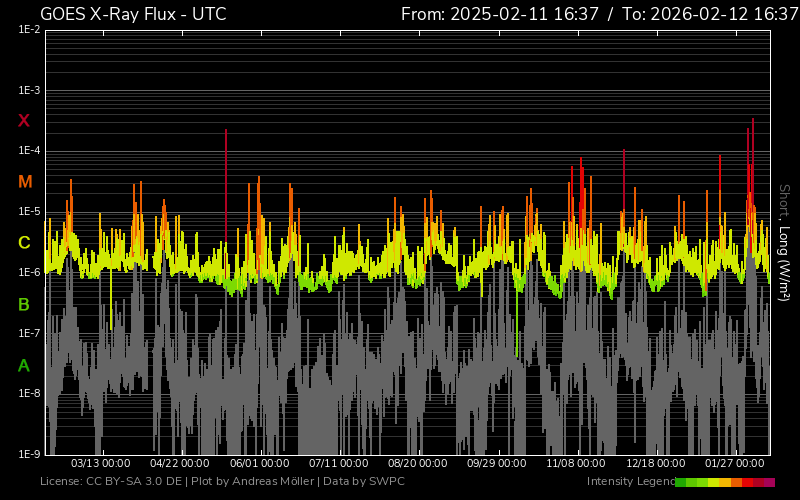Click the red swatch in intensity legend
This screenshot has width=800, height=500.
(x=748, y=482)
